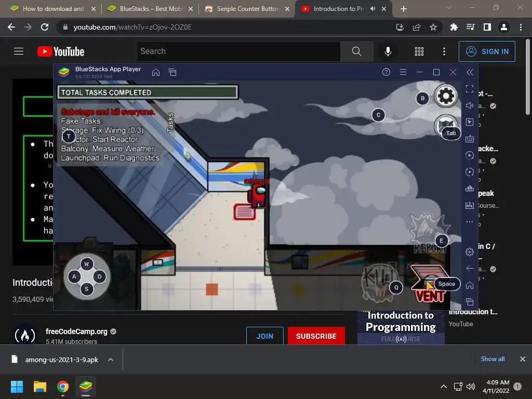Click the install app icon in address bar
Screen dimensions: 532x399
pyautogui.click(x=400, y=27)
